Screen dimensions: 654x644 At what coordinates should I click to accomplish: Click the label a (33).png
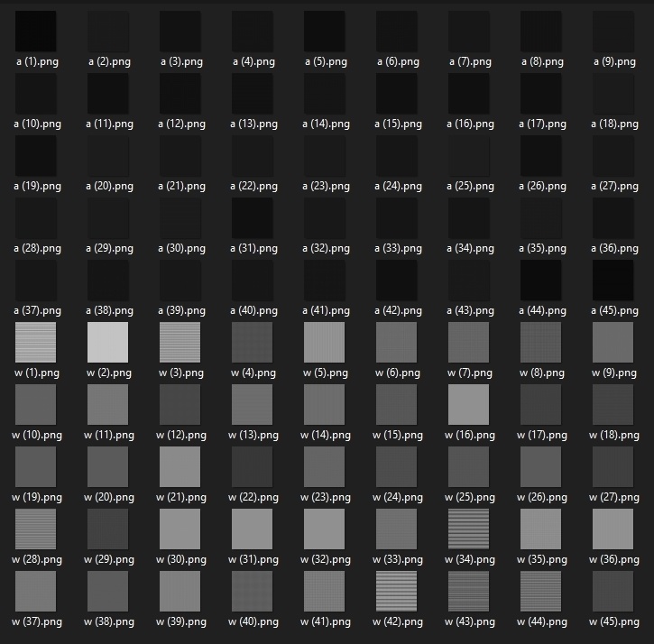[x=398, y=249]
